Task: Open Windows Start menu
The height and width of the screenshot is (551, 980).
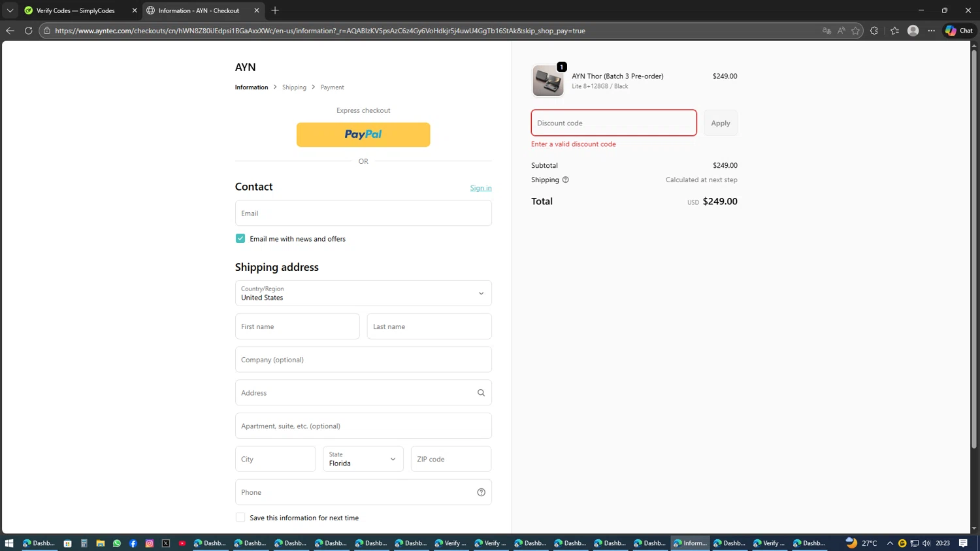Action: 9,543
